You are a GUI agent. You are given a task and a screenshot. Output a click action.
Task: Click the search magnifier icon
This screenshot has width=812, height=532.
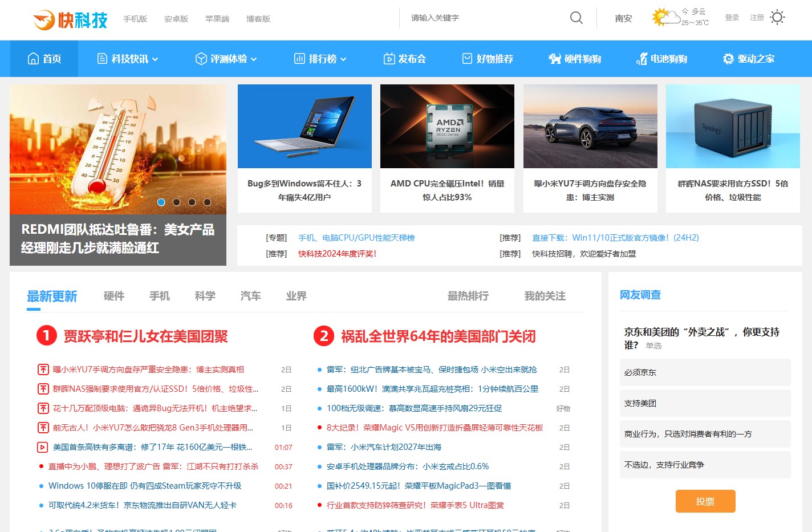point(576,18)
